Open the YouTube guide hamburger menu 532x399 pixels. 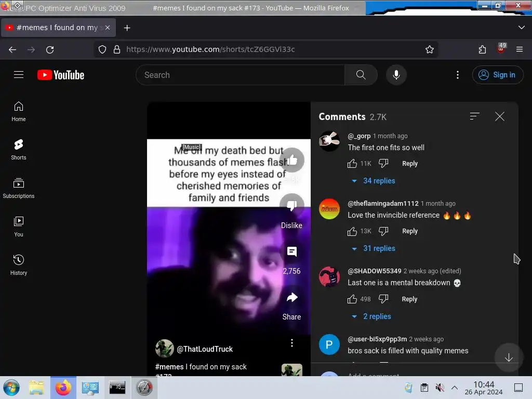tap(19, 75)
